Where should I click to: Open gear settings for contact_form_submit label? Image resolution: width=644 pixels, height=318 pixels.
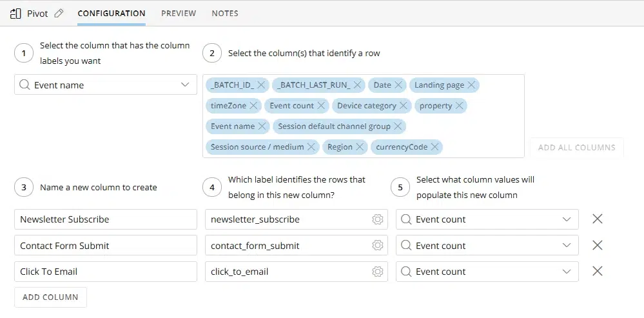(x=378, y=246)
